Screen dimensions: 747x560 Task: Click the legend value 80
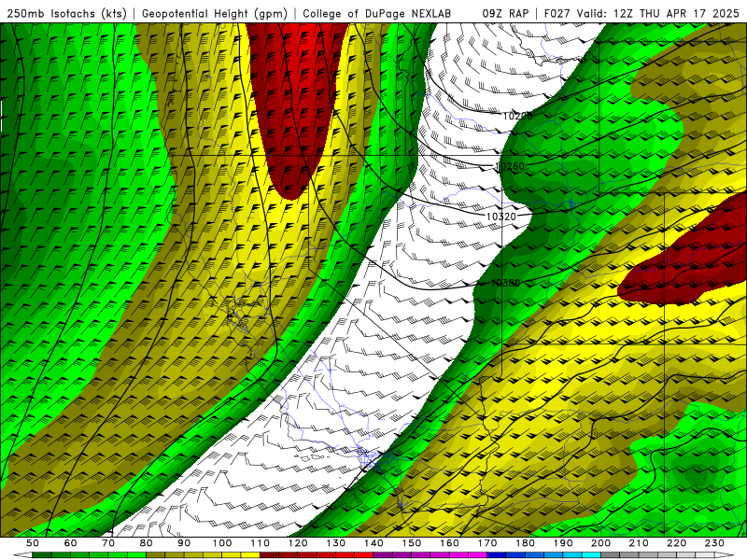click(x=147, y=543)
